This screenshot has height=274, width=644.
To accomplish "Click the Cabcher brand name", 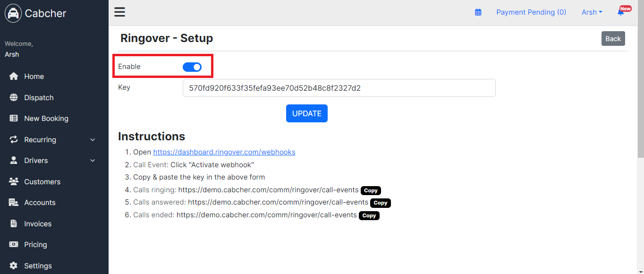I will (45, 13).
